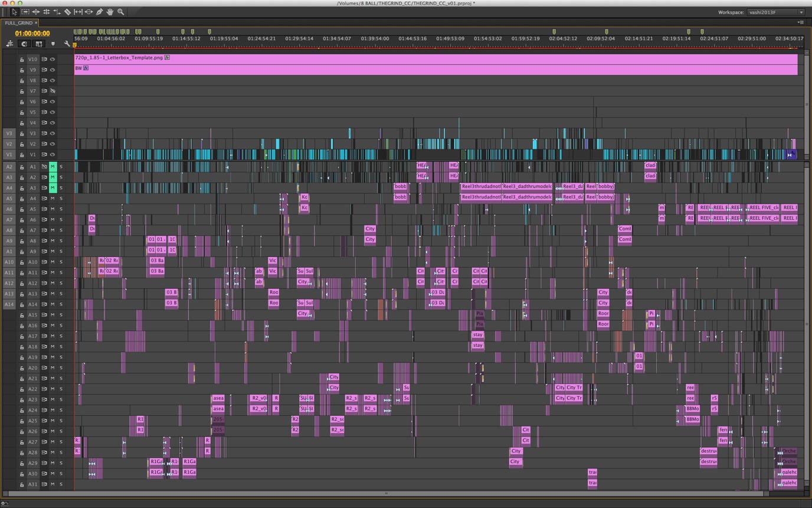Solo audio track A1
The width and height of the screenshot is (812, 508).
pos(61,167)
